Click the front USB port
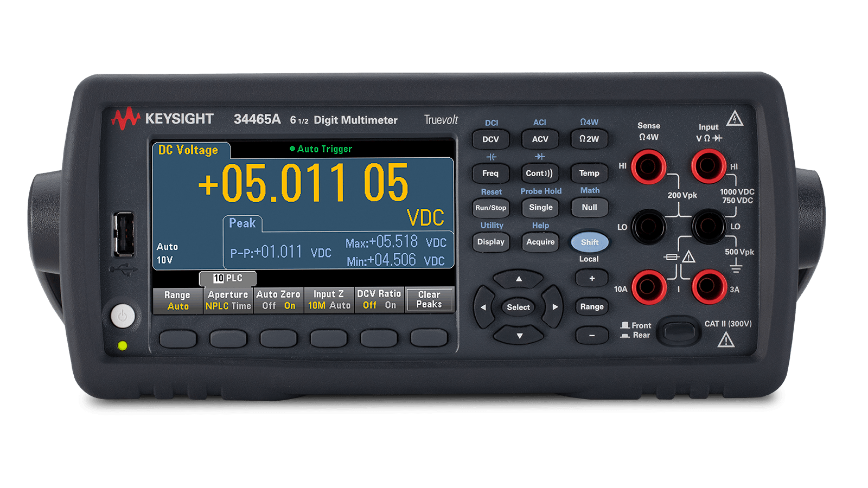The height and width of the screenshot is (488, 868). point(124,234)
